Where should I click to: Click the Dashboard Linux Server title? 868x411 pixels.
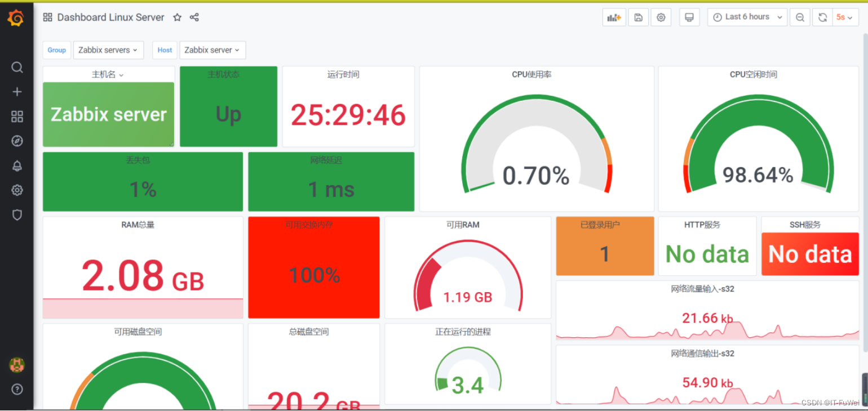point(111,17)
